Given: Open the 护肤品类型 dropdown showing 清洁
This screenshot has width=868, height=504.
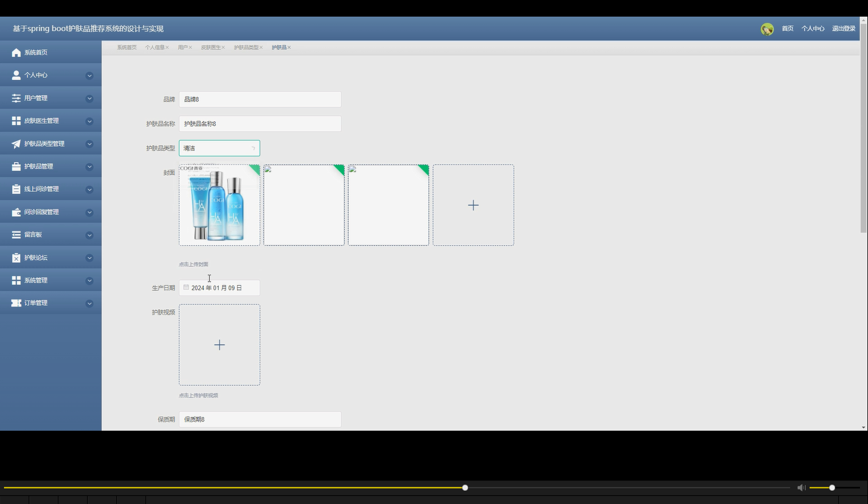Looking at the screenshot, I should 219,148.
